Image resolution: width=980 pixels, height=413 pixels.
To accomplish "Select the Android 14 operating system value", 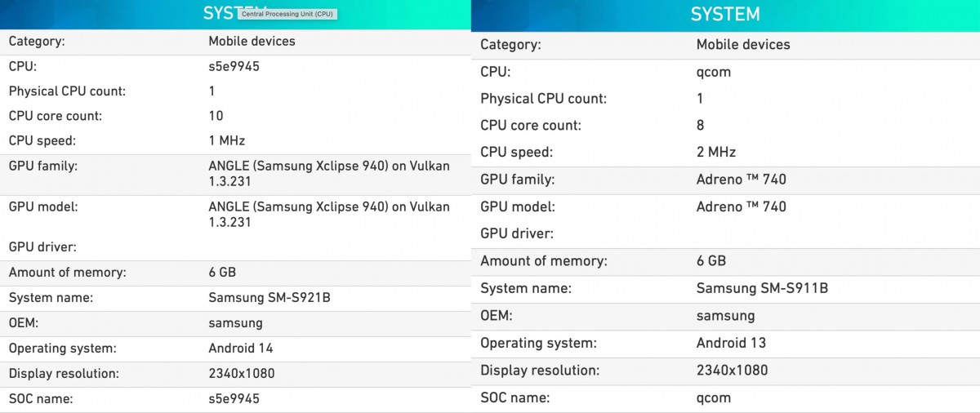I will coord(240,349).
